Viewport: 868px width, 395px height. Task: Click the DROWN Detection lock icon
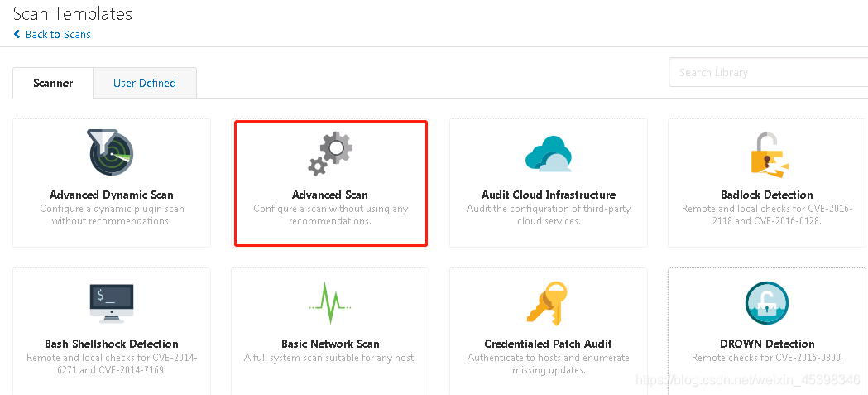point(767,303)
